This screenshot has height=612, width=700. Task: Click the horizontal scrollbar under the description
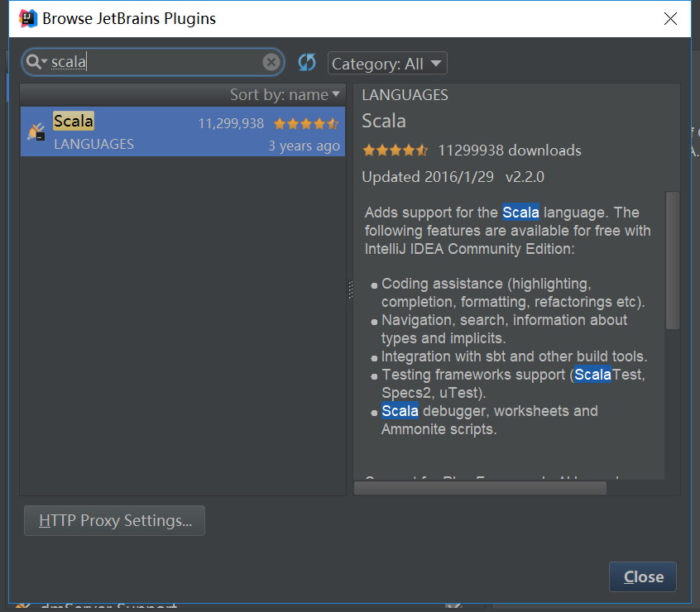[x=481, y=488]
